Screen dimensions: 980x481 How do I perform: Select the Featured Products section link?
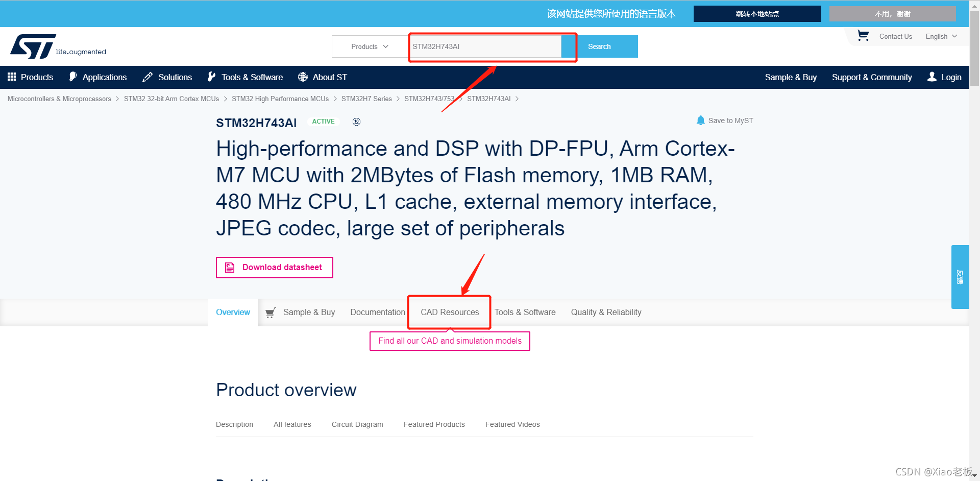pos(434,424)
